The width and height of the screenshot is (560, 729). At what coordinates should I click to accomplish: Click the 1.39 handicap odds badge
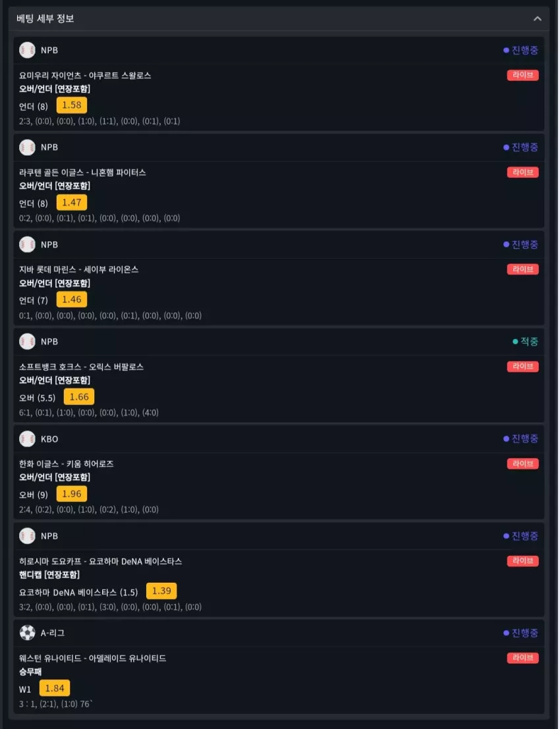click(161, 591)
